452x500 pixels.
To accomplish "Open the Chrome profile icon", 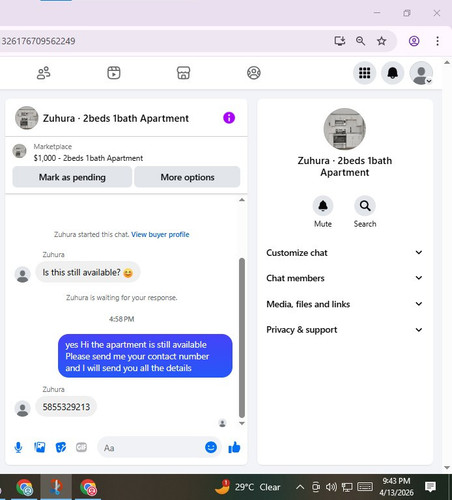I will tap(414, 41).
